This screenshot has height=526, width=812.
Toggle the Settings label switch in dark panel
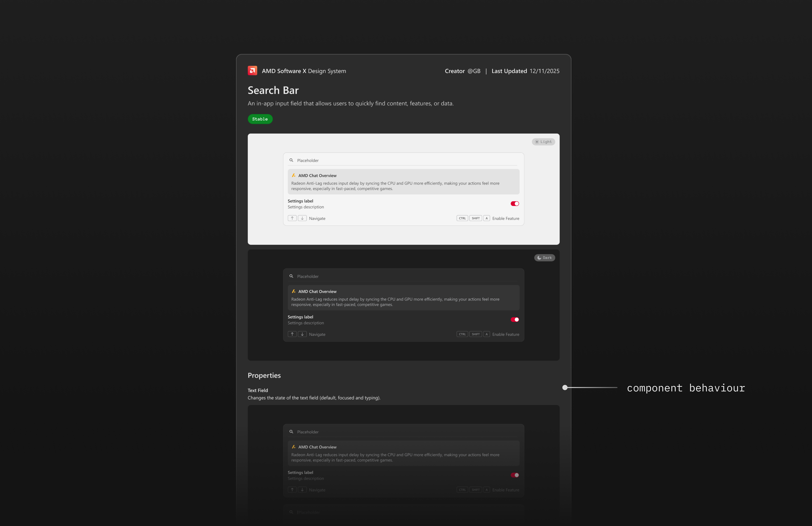(515, 320)
